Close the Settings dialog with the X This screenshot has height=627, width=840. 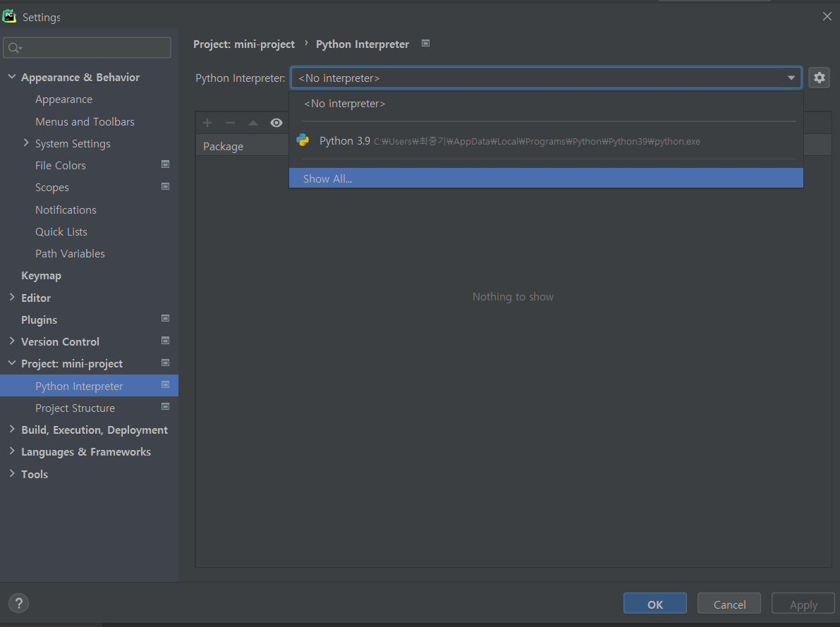(x=827, y=17)
